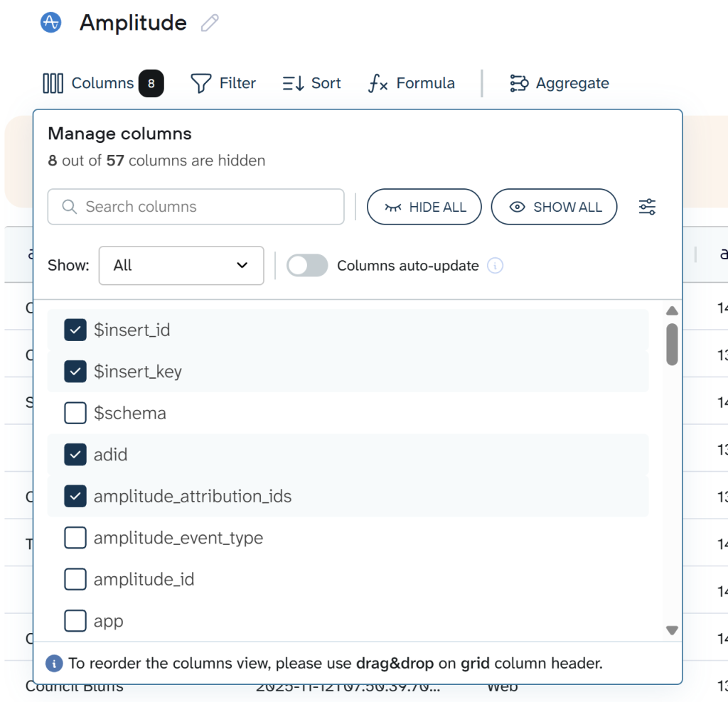Click the Aggregate icon
The height and width of the screenshot is (702, 728).
[520, 83]
